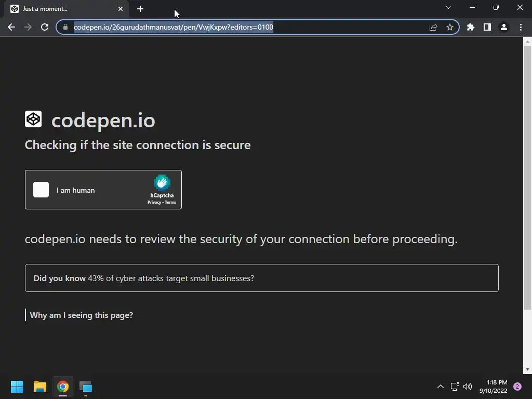532x399 pixels.
Task: Click the codepen.io URL in address bar
Action: (x=174, y=27)
